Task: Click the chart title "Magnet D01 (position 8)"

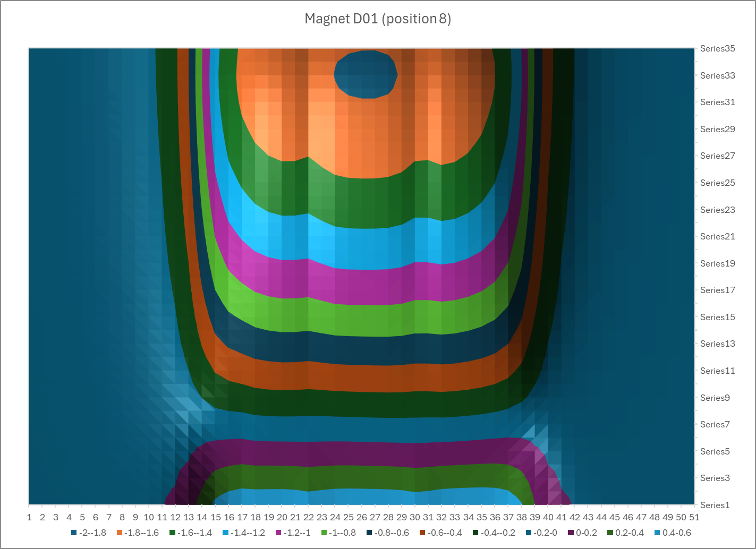Action: coord(378,19)
